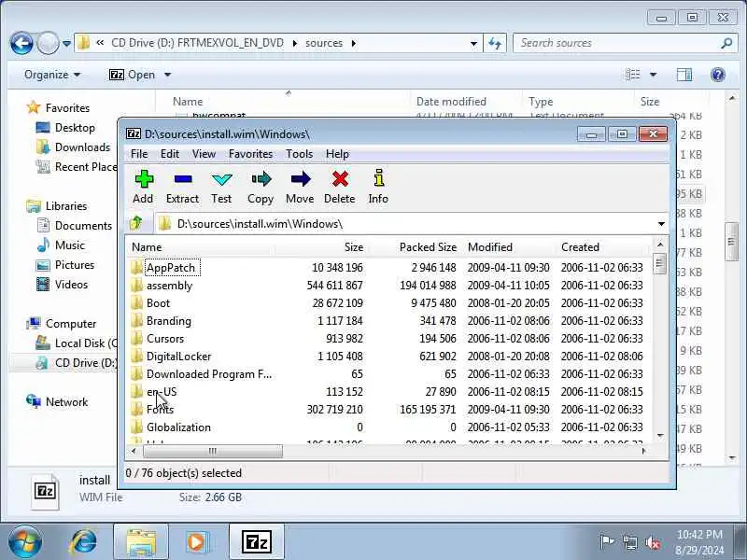Open recent pages dropdown next to Forward
The width and height of the screenshot is (747, 560).
coord(66,44)
